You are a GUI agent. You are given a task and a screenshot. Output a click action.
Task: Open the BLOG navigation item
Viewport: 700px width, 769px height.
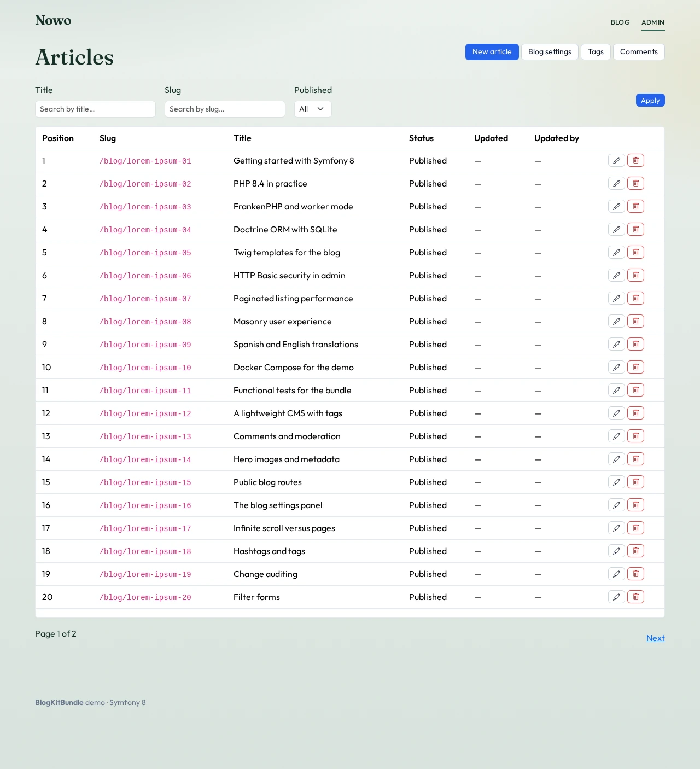pos(620,22)
